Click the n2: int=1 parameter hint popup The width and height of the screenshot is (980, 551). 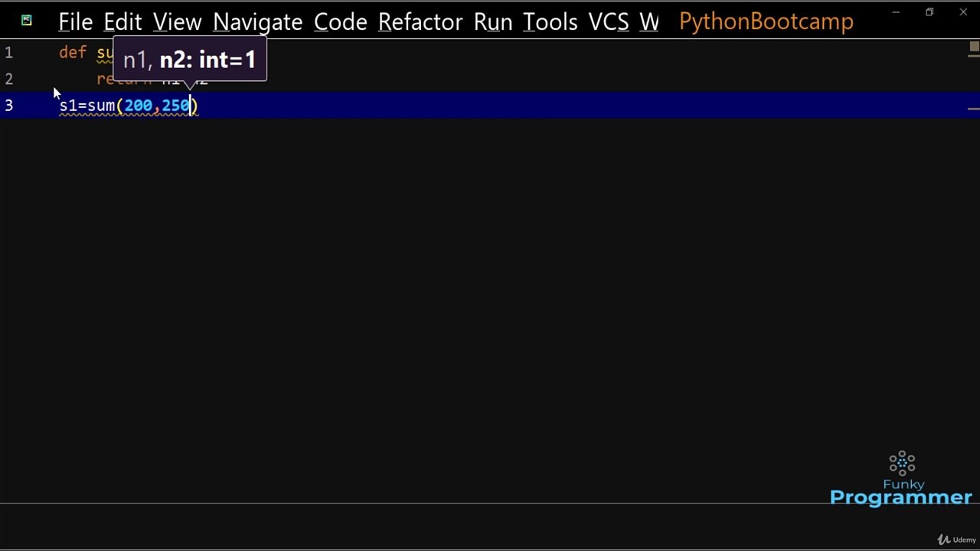tap(190, 60)
